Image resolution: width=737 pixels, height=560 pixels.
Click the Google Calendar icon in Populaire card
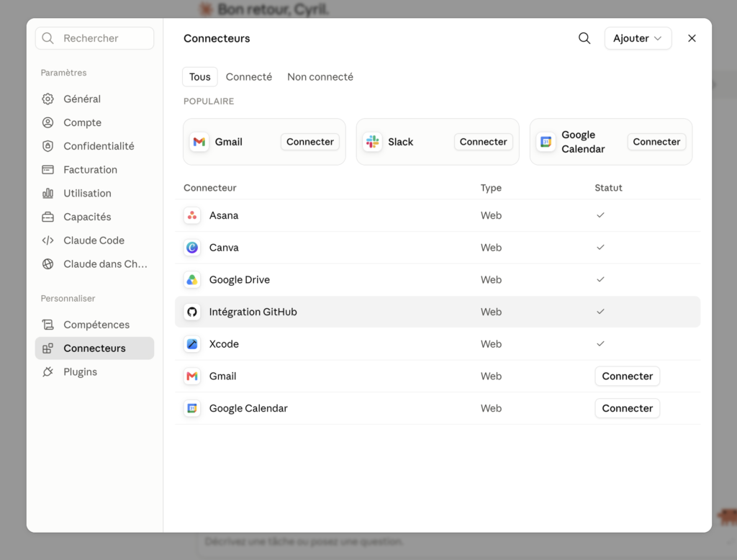click(546, 142)
